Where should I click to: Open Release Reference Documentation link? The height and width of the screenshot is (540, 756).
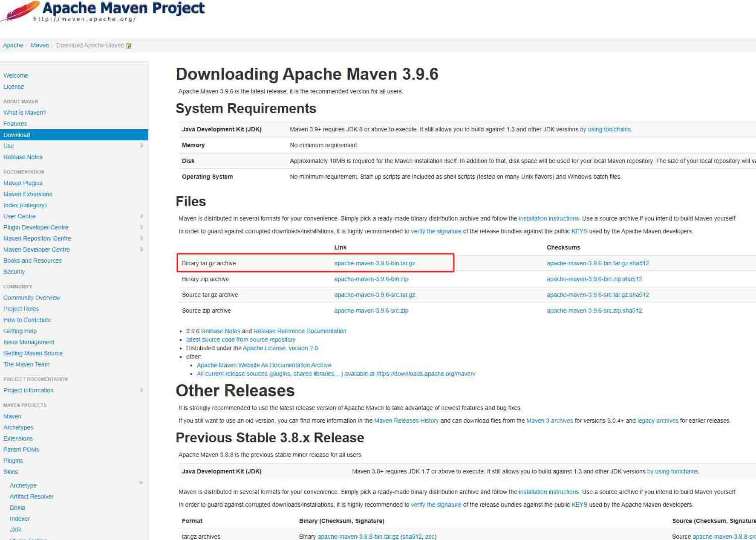pyautogui.click(x=300, y=331)
